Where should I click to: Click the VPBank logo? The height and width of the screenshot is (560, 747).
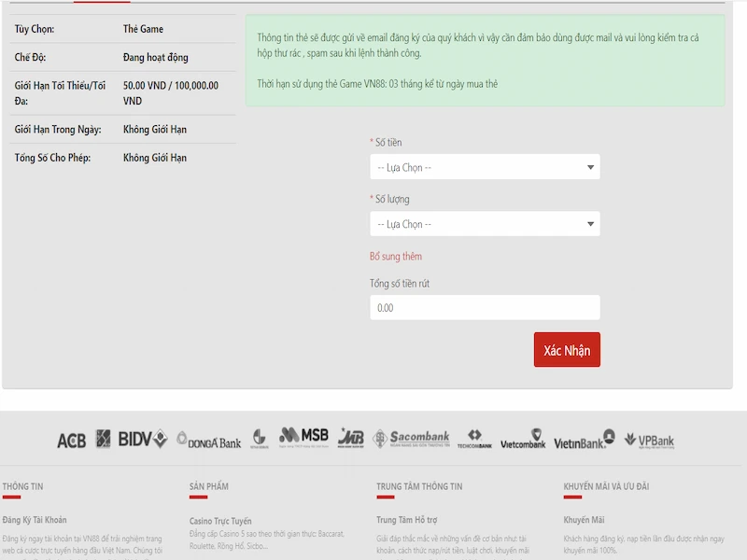[x=649, y=441]
